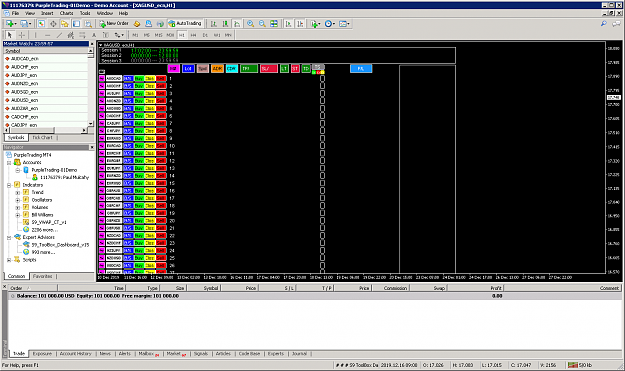625x371 pixels.
Task: Toggle the AutoTrading button
Action: (x=185, y=24)
